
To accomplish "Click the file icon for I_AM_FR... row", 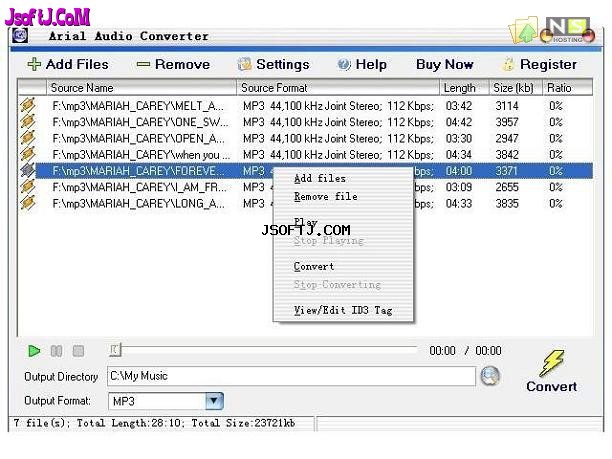I will pos(28,187).
